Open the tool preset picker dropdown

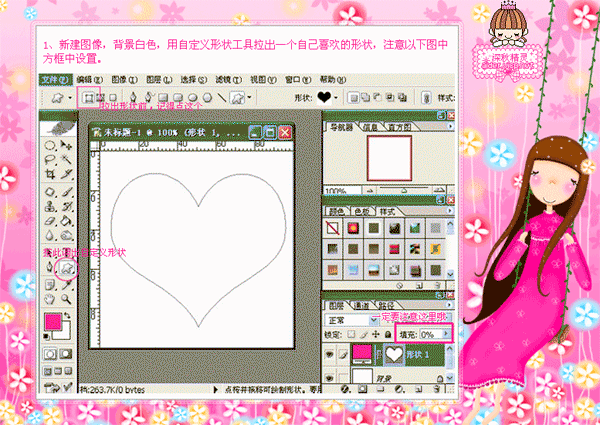point(70,98)
